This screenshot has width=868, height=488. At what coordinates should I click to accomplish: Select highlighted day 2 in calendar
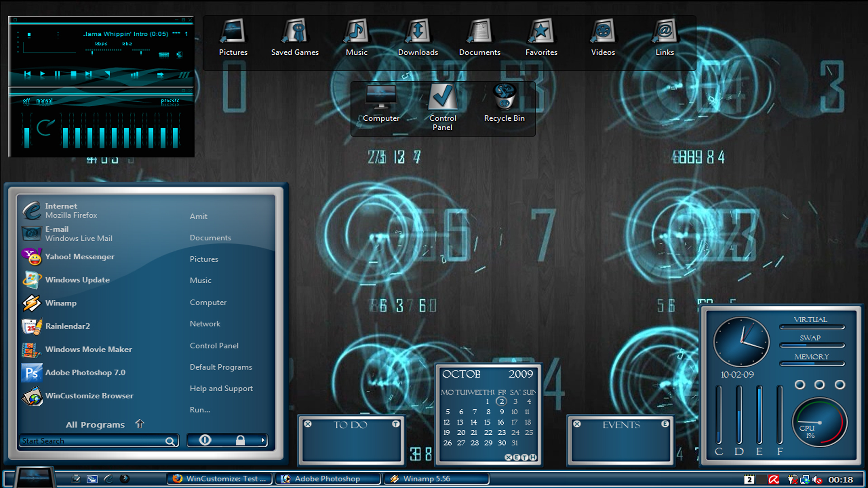click(x=501, y=401)
